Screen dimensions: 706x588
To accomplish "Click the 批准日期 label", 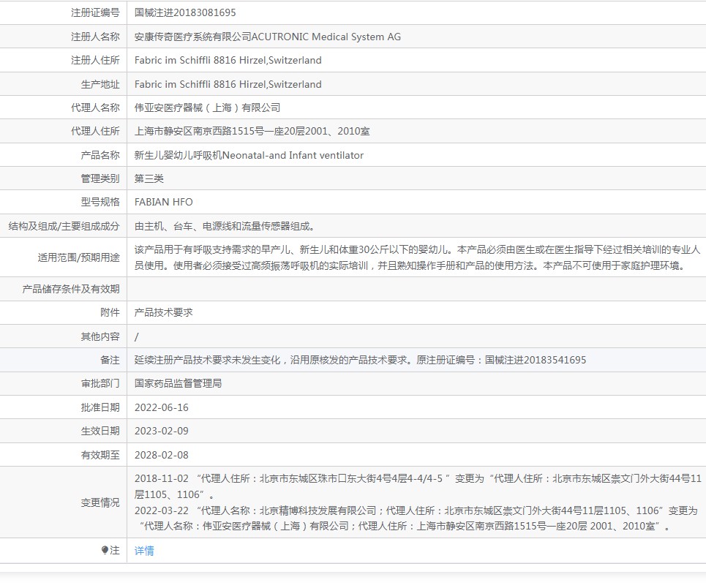I will 100,407.
